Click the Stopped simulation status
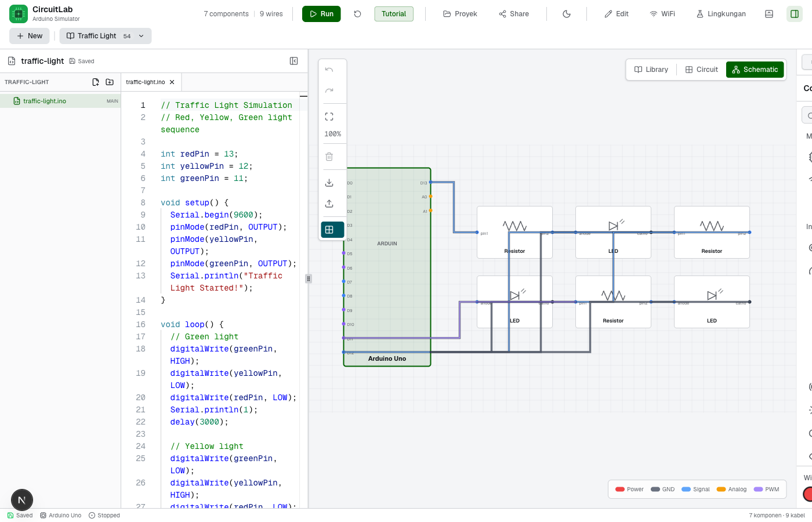 coord(104,515)
